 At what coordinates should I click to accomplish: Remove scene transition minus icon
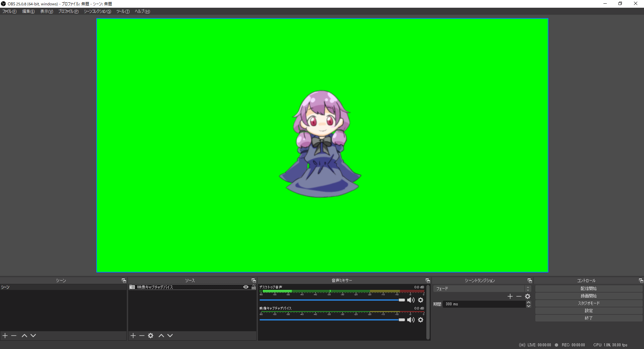click(519, 296)
